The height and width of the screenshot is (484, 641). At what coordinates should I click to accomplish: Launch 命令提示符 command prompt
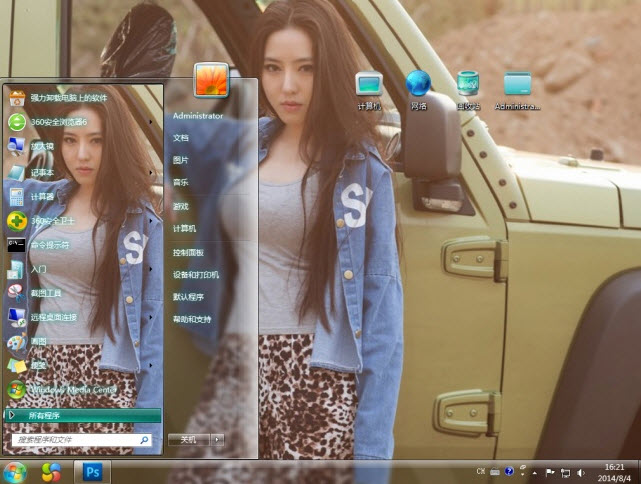coord(50,244)
